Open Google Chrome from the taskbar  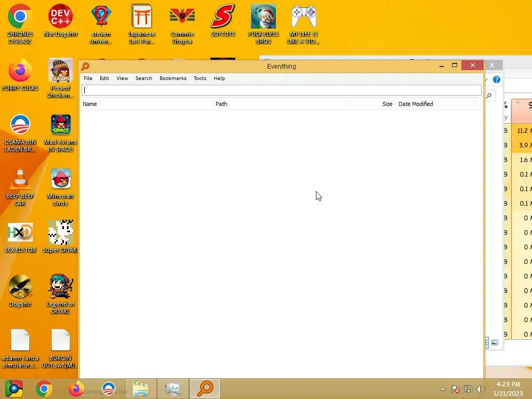pos(44,389)
